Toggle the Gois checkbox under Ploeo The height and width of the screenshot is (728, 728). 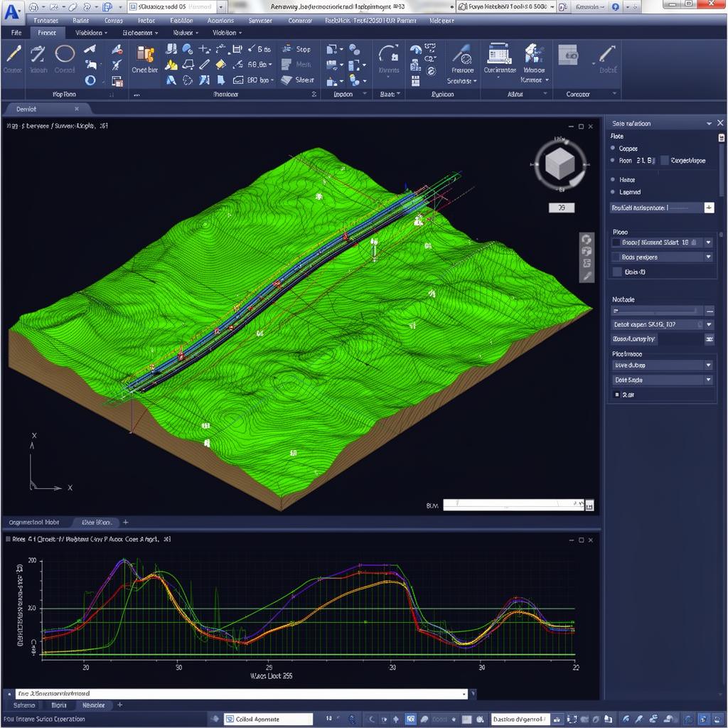(616, 272)
